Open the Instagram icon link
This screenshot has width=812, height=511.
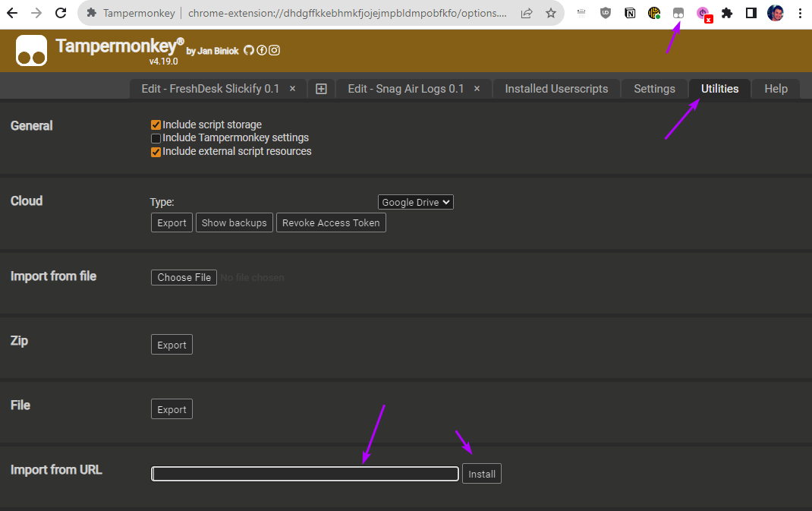point(274,50)
